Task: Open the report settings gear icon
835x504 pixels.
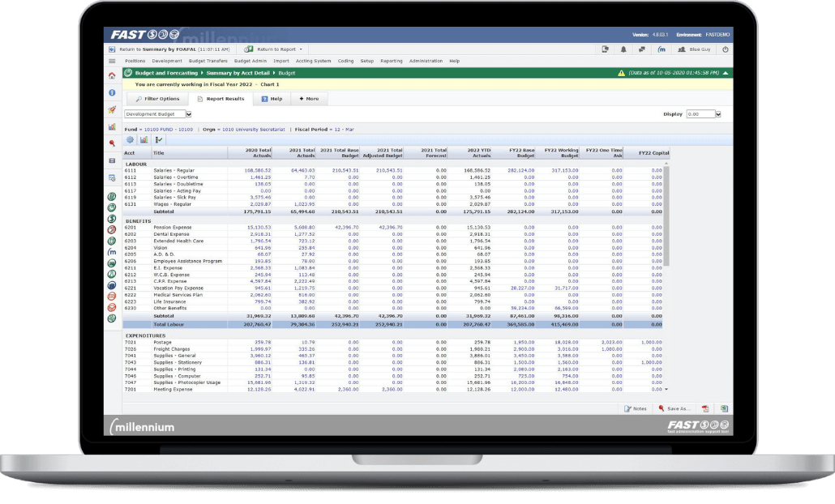Action: click(130, 140)
